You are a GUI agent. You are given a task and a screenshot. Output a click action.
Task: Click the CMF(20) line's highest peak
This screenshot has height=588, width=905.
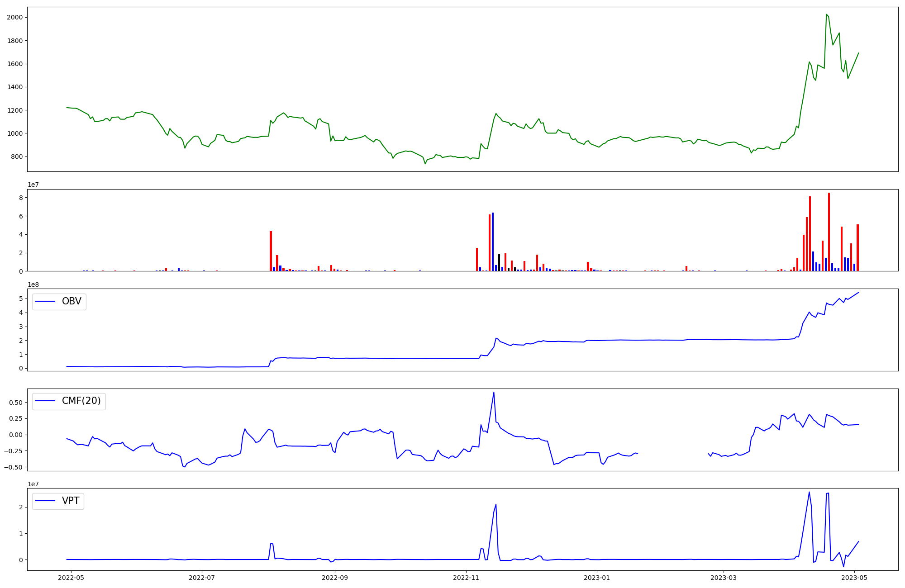[494, 393]
